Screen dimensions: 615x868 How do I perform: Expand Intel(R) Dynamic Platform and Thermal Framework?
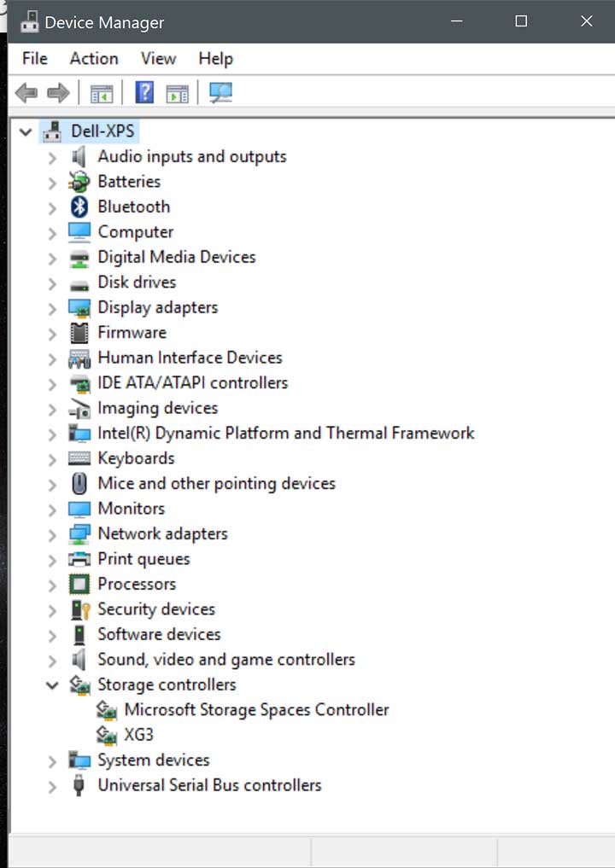[52, 434]
